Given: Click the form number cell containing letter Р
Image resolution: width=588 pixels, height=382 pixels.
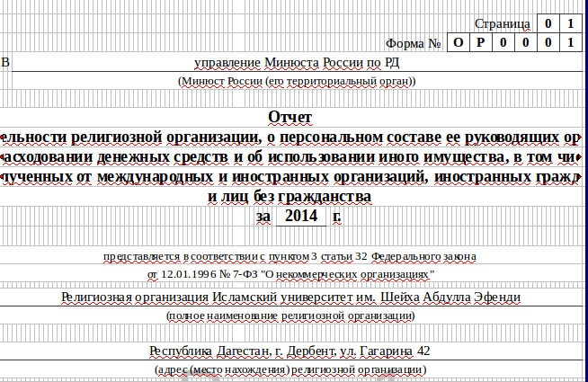Looking at the screenshot, I should 481,42.
